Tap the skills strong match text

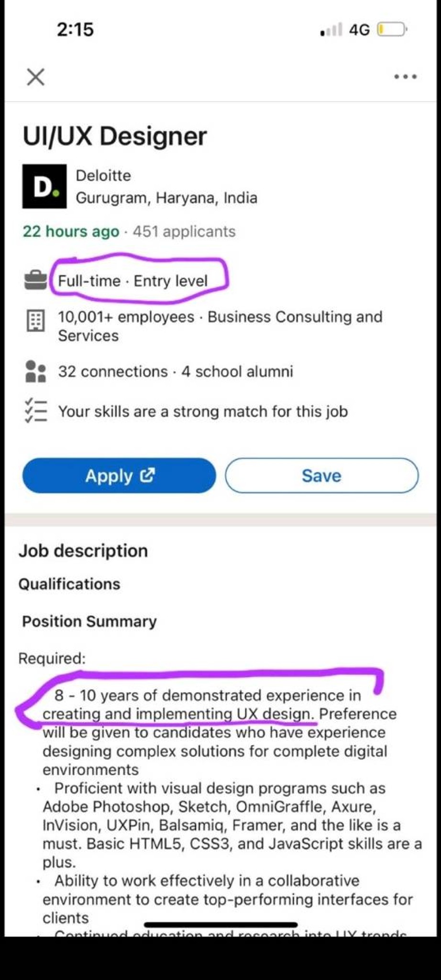(x=203, y=412)
